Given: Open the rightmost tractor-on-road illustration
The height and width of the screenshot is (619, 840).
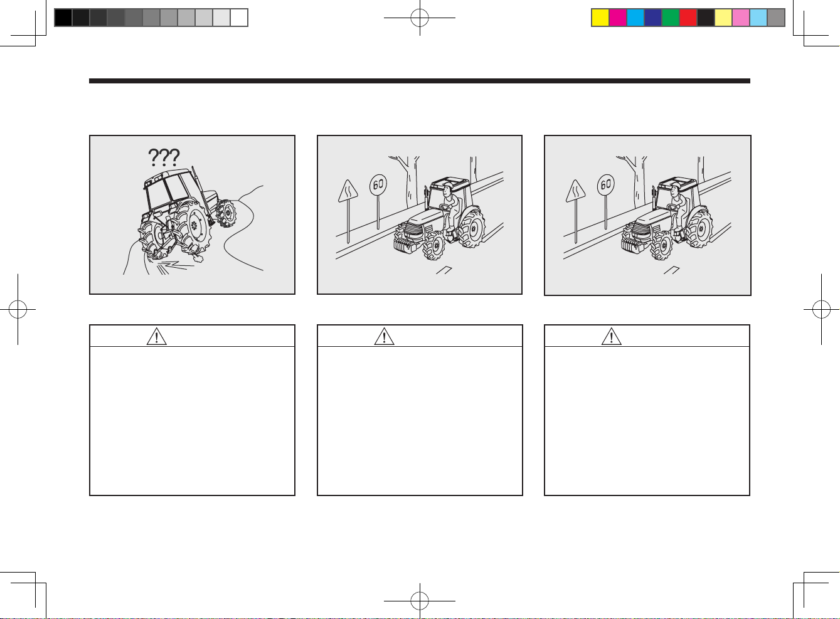Looking at the screenshot, I should (647, 214).
